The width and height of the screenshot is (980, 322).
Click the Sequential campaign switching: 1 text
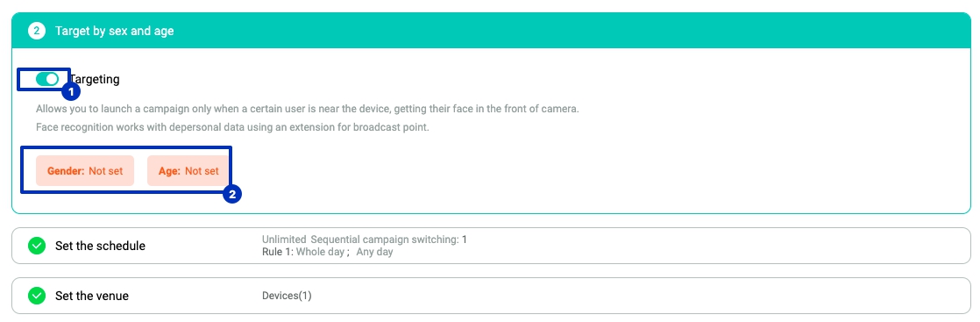tap(388, 240)
